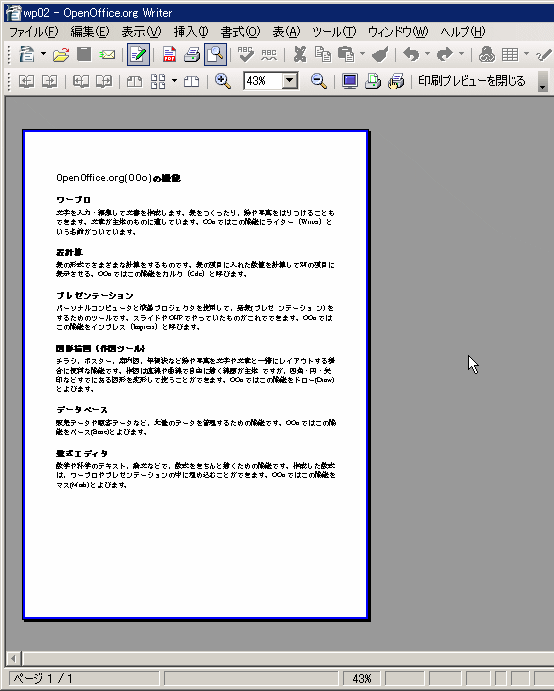This screenshot has width=554, height=691.
Task: Click the Print page view icon
Action: point(373,81)
